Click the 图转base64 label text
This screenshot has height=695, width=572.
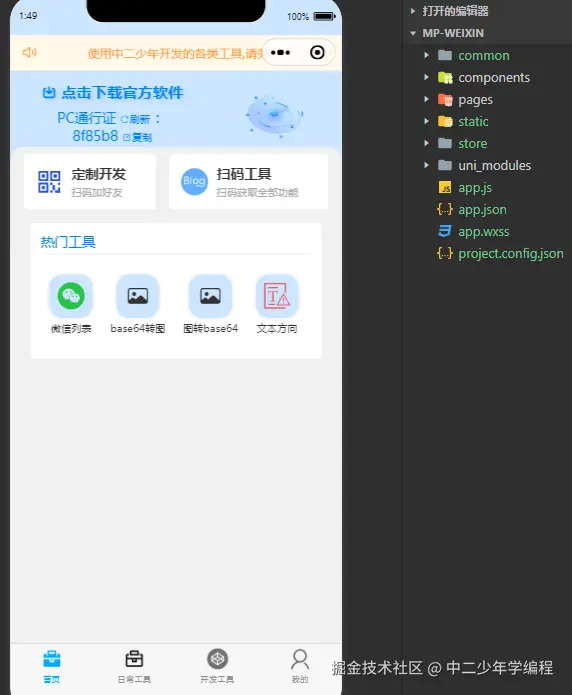coord(211,328)
